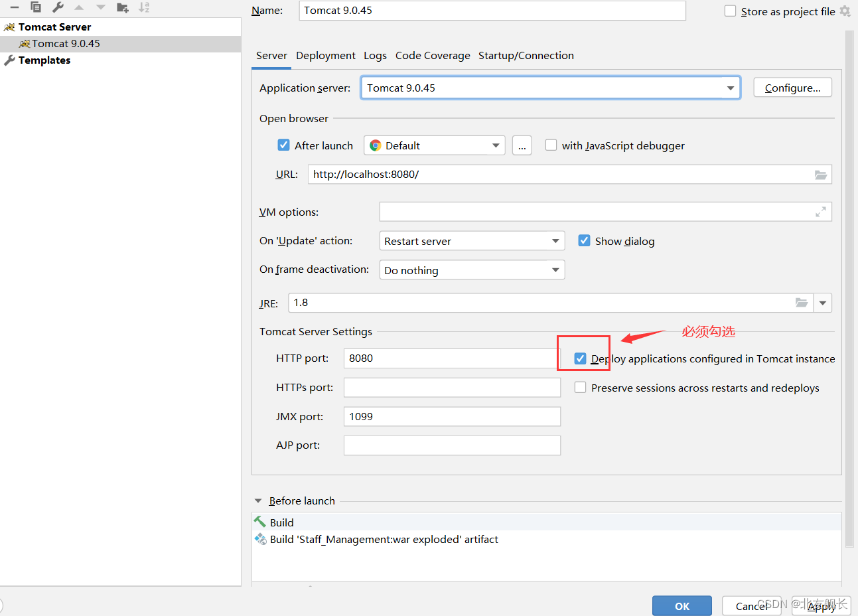The width and height of the screenshot is (858, 616).
Task: Click the sort configurations alphabetically icon
Action: pos(144,7)
